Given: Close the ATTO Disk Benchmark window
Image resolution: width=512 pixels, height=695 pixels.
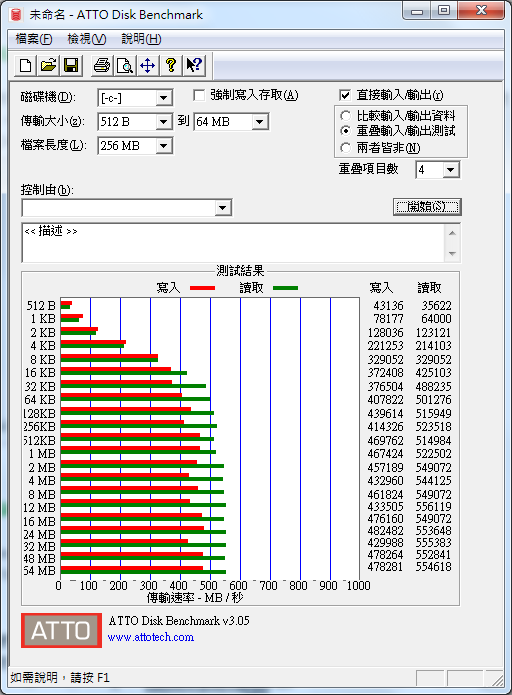Looking at the screenshot, I should (x=481, y=11).
